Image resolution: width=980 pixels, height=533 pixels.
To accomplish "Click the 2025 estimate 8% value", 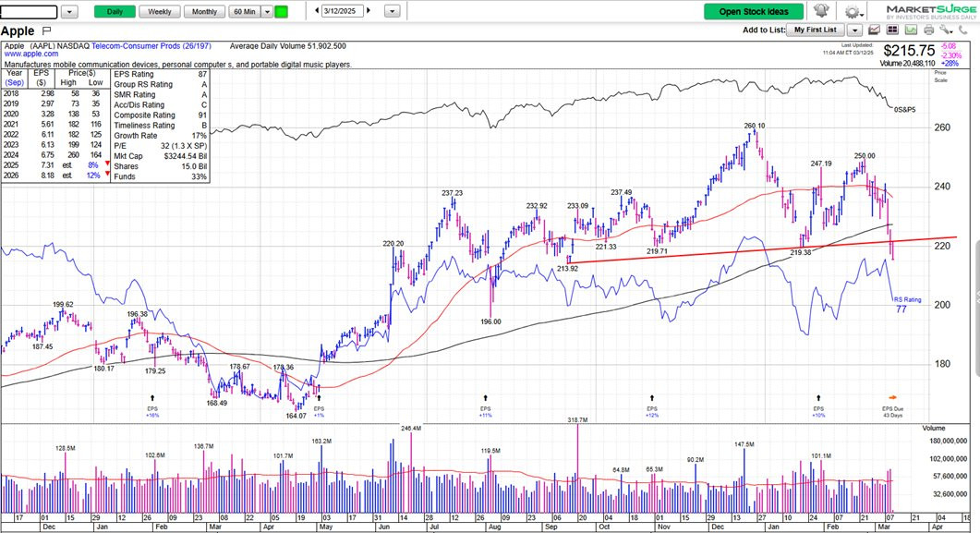I will click(93, 165).
